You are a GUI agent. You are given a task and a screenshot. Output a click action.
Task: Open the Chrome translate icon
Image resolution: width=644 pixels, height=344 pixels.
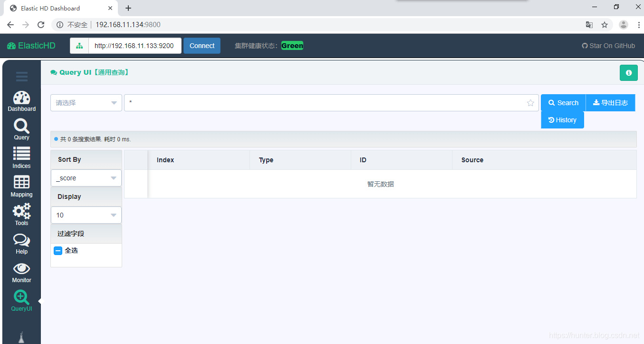(x=589, y=25)
